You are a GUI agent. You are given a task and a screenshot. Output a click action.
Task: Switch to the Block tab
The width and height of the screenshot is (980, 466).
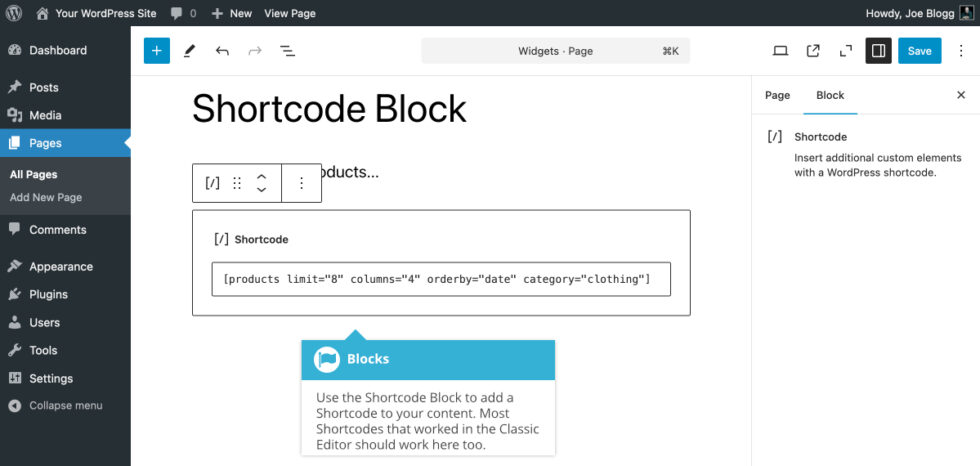[x=830, y=95]
